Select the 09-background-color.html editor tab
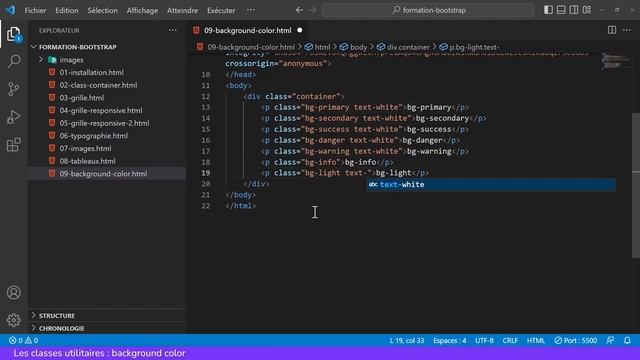 [248, 31]
